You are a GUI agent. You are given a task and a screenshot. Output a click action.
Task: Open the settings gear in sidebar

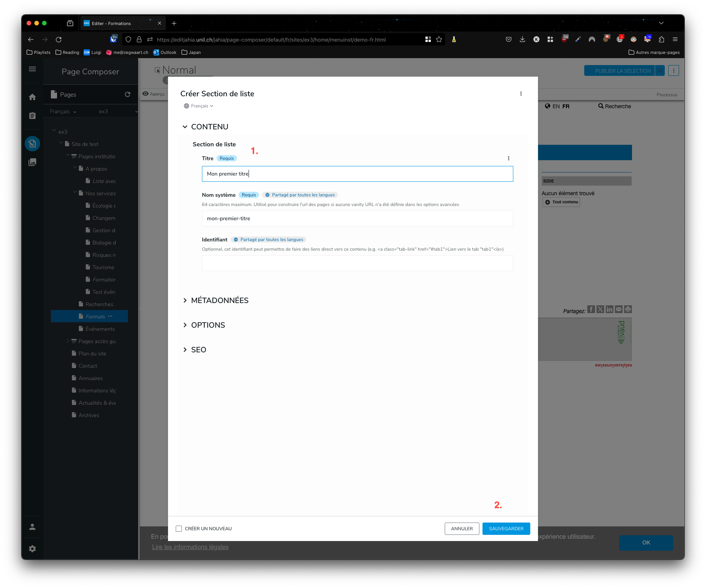click(32, 549)
